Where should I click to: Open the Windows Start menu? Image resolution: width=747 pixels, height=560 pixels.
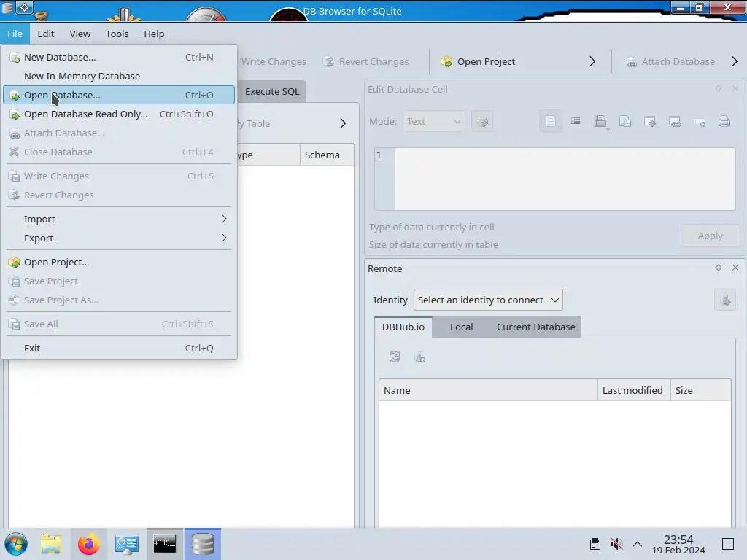(16, 544)
